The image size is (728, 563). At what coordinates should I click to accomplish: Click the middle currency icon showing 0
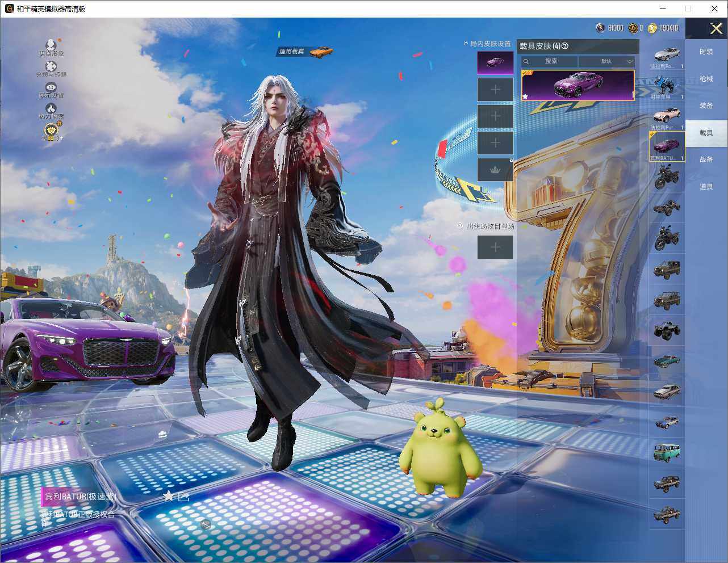(x=633, y=28)
